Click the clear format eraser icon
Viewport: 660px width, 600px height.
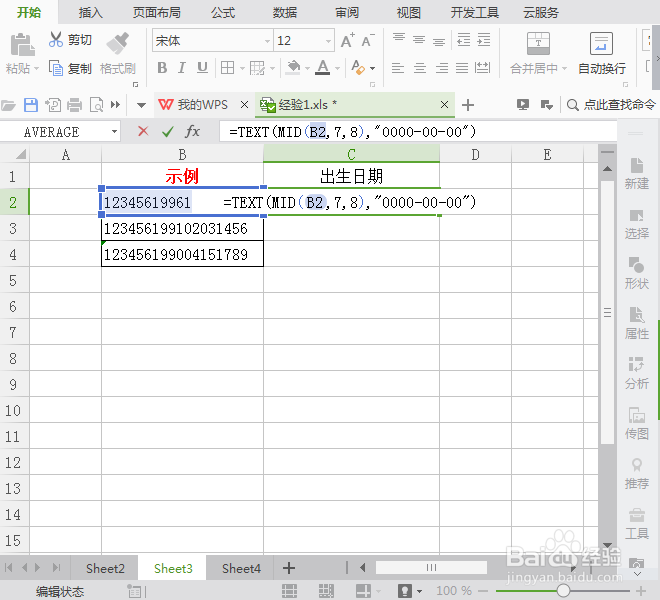click(x=358, y=67)
